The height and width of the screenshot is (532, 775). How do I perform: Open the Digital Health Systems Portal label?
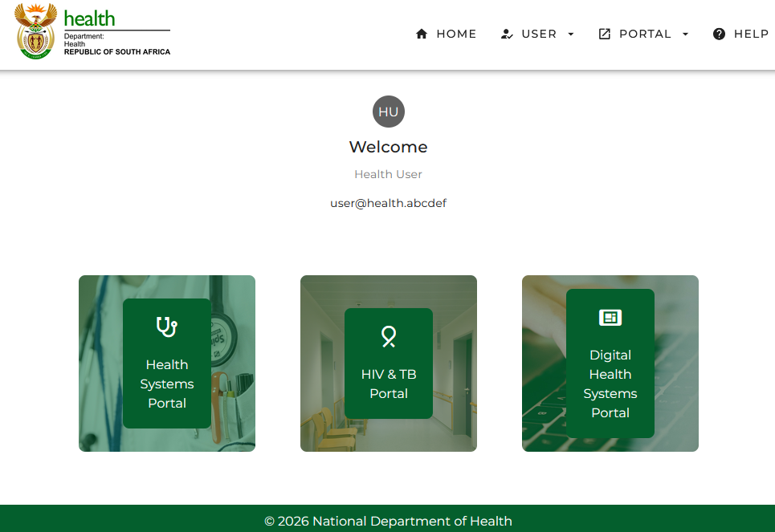[610, 384]
